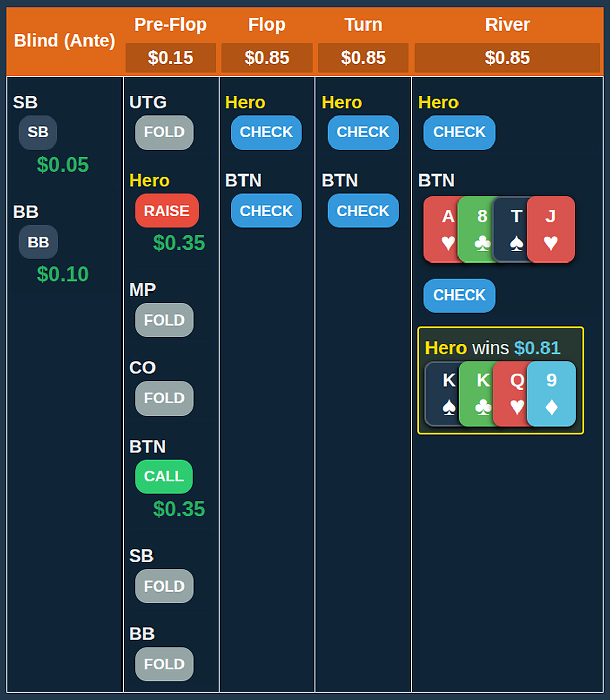The image size is (610, 700).
Task: Click the King of clubs card
Action: (476, 394)
